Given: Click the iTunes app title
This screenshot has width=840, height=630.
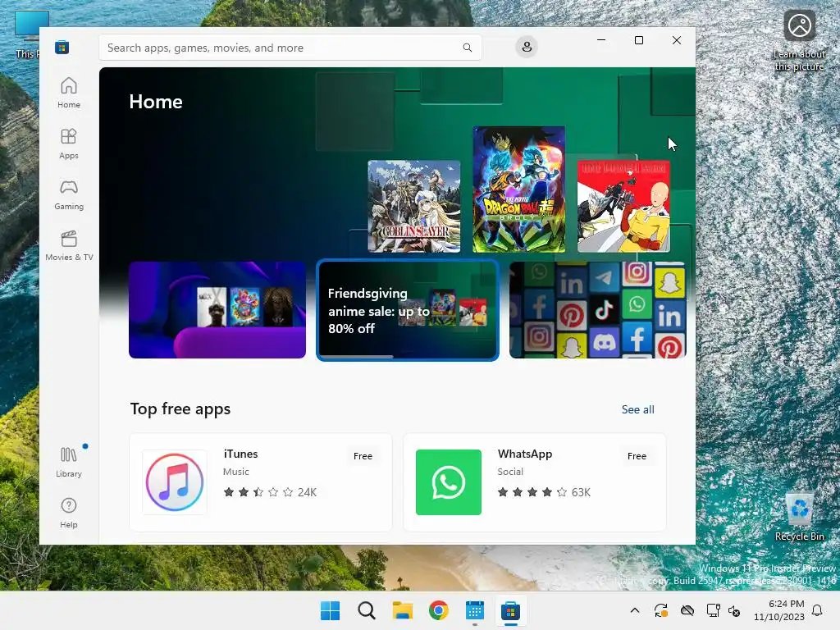Looking at the screenshot, I should (240, 454).
